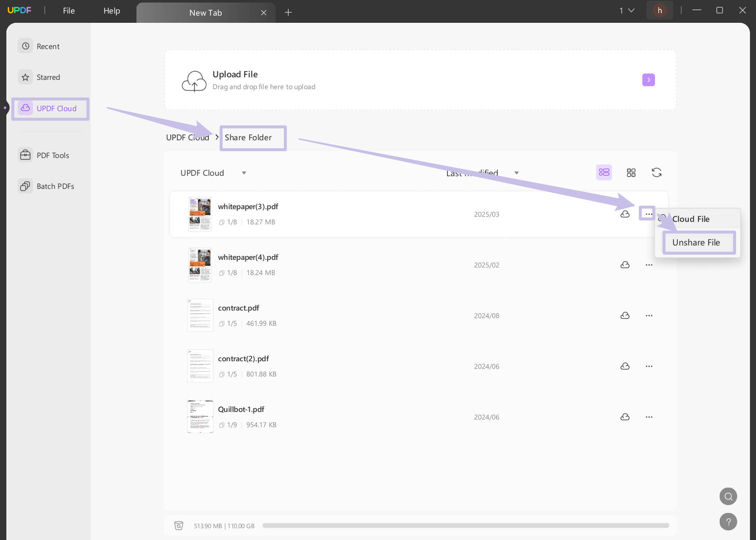Expand the UPDF Cloud filter dropdown

pos(244,173)
